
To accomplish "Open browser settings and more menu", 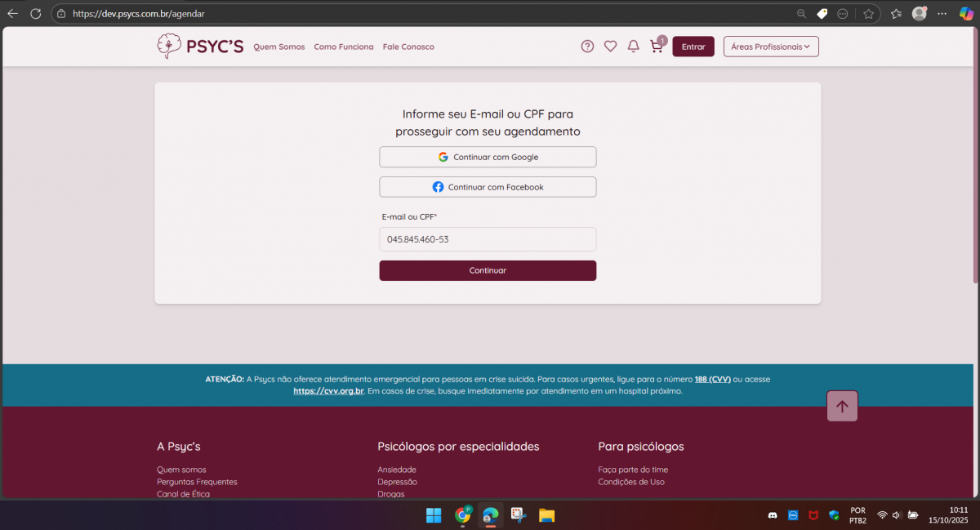I will pyautogui.click(x=942, y=13).
